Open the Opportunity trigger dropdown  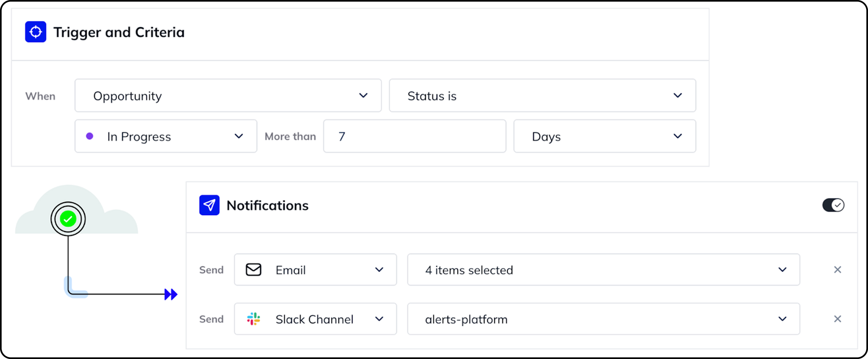click(363, 96)
